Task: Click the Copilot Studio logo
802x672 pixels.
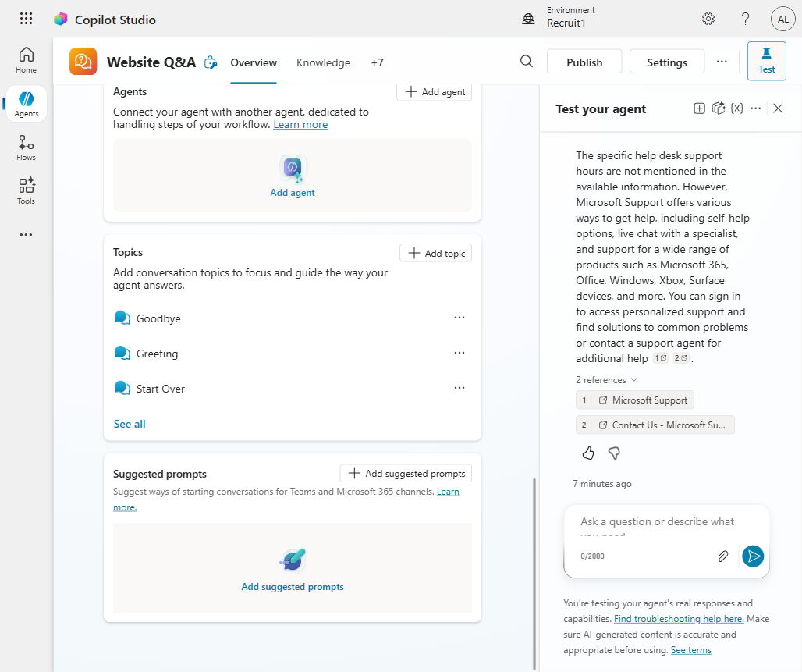Action: [61, 20]
